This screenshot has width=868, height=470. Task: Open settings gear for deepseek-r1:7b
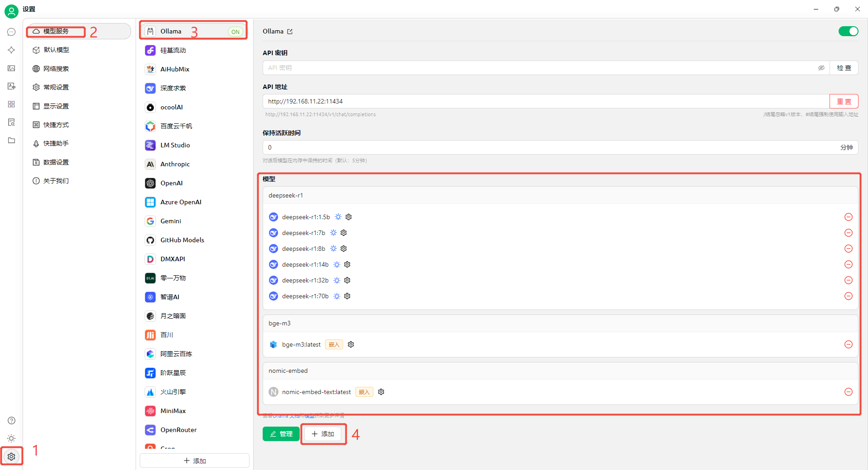tap(344, 233)
